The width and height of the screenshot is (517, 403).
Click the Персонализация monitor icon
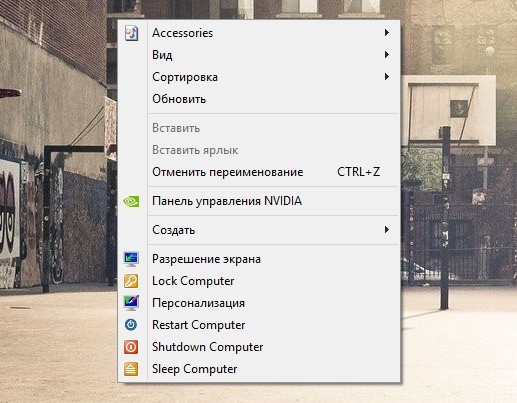(131, 303)
